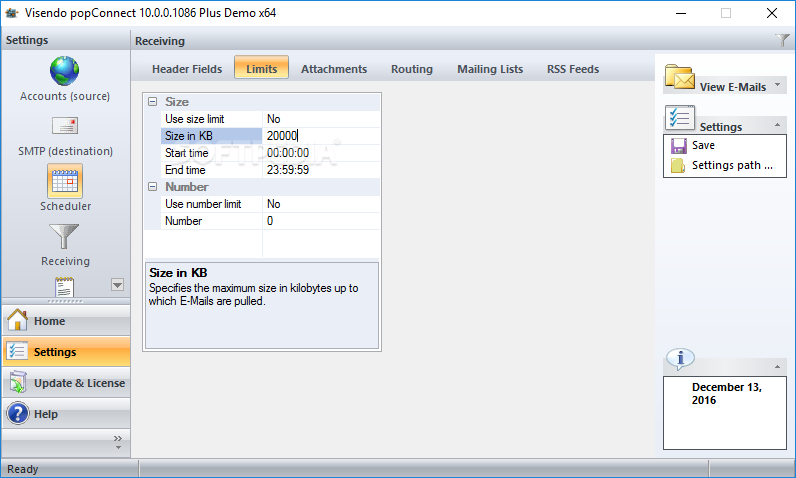Image resolution: width=796 pixels, height=478 pixels.
Task: Click the December 13, 2016 date text
Action: point(726,393)
